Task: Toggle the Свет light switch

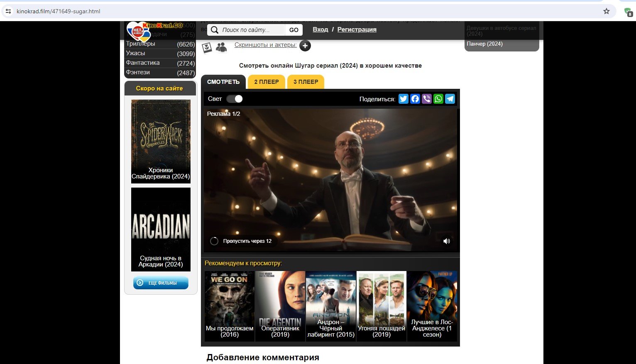Action: coord(235,99)
